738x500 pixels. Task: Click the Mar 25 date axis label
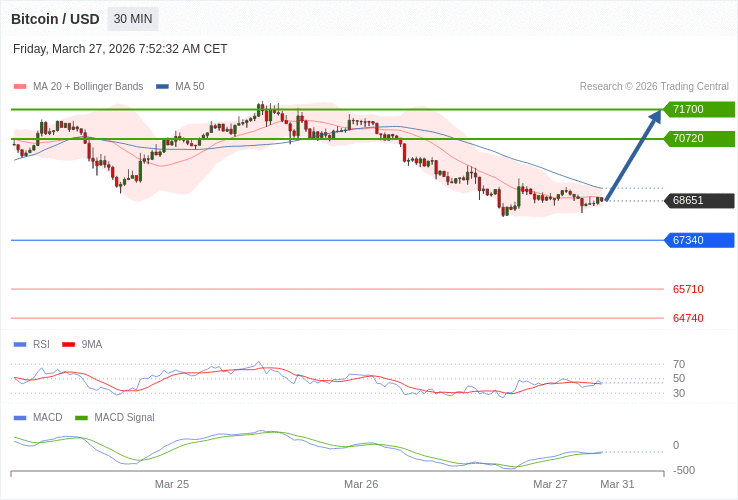[172, 484]
